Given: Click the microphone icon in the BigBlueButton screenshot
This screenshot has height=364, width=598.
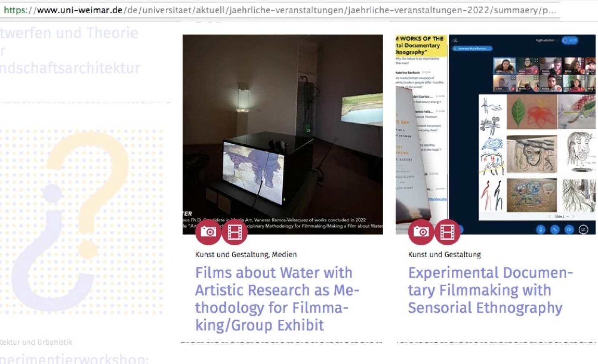Looking at the screenshot, I should point(541,230).
